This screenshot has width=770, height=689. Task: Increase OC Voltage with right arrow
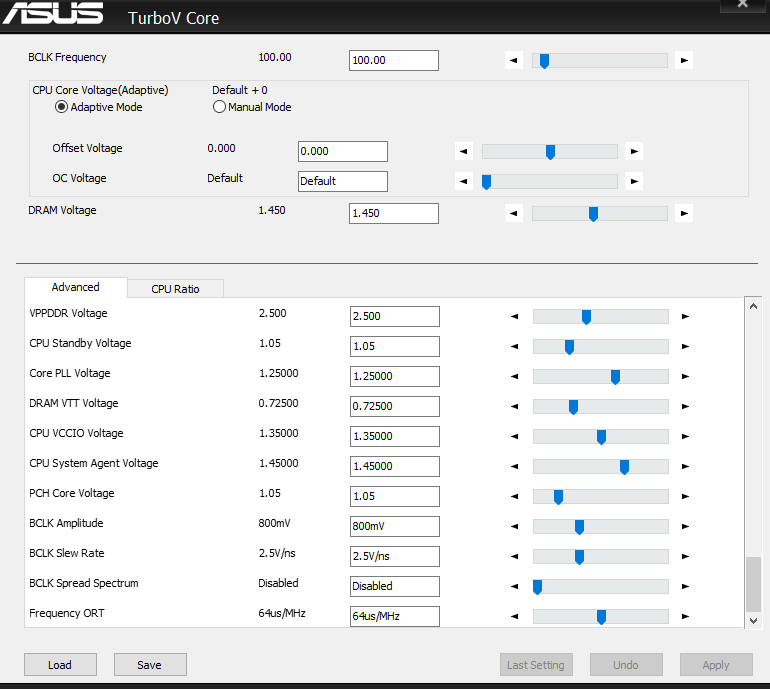634,181
